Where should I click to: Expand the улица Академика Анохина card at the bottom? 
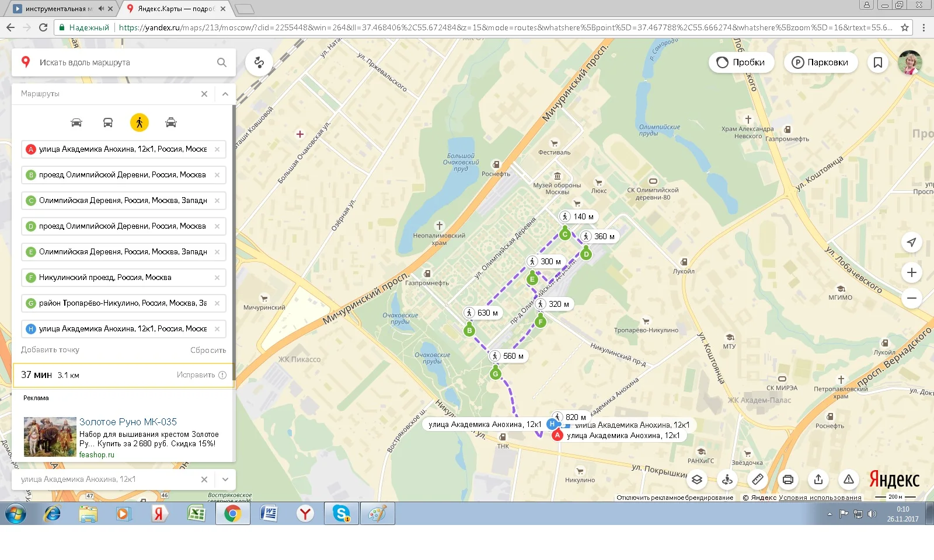coord(225,480)
